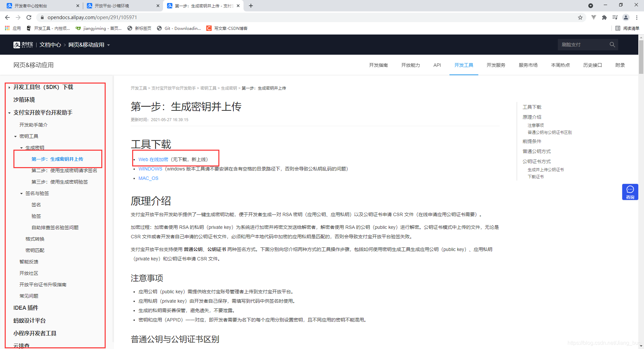This screenshot has width=644, height=349.
Task: Open Chrome three-dot menu
Action: tap(637, 17)
